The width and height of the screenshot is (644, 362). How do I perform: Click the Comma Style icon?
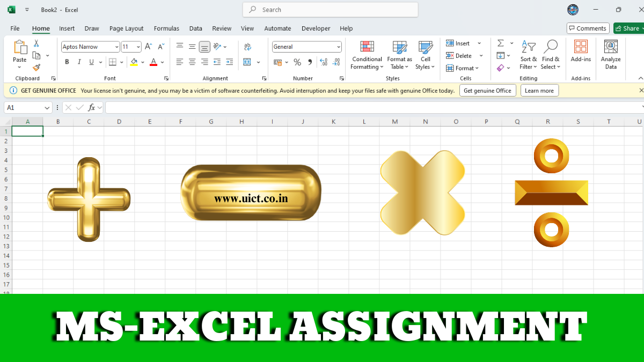pyautogui.click(x=311, y=62)
